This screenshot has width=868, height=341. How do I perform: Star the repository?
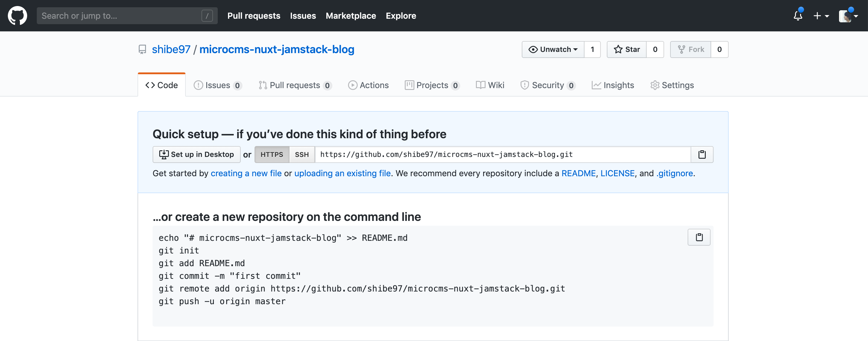pos(627,49)
